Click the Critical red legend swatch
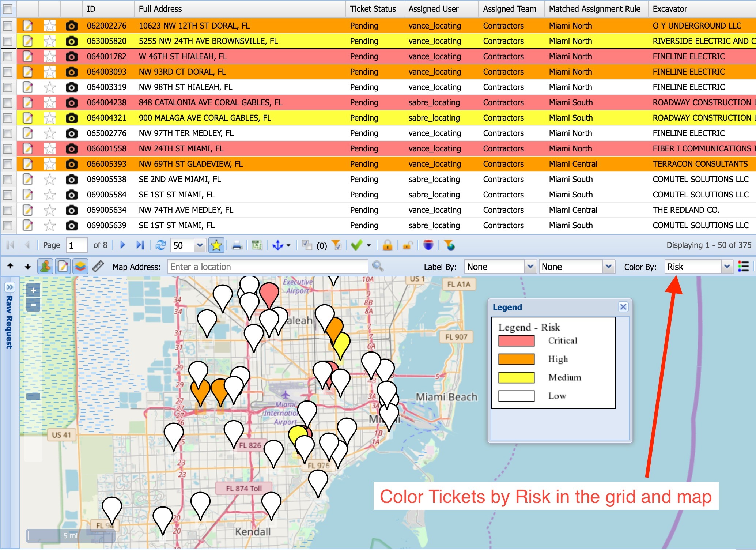This screenshot has width=756, height=550. point(516,340)
